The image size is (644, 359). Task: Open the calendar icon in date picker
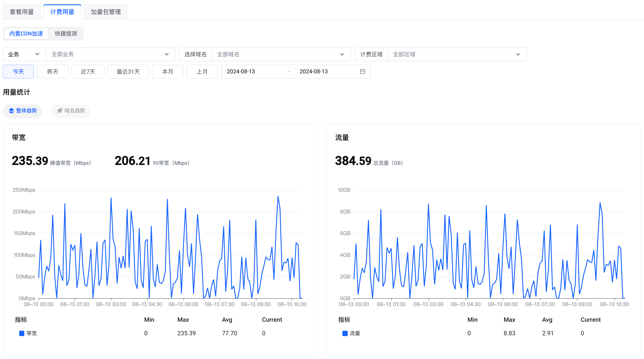click(x=363, y=72)
